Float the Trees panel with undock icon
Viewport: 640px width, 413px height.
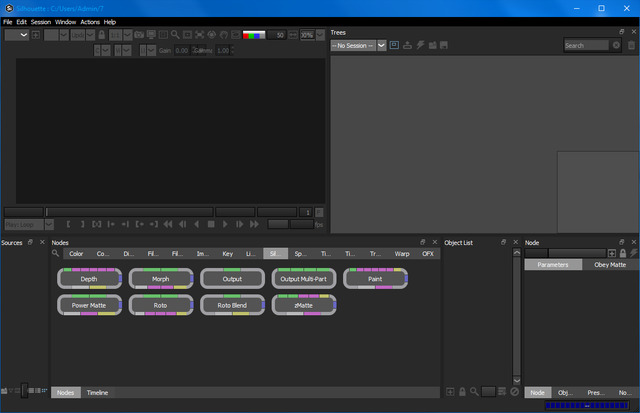click(x=622, y=32)
